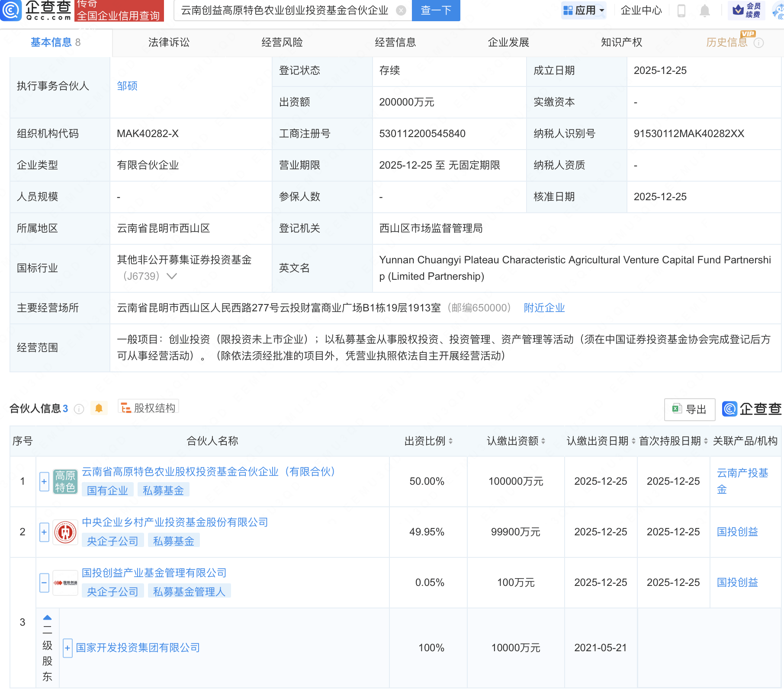
Task: Switch to the 知识产权 tab
Action: (621, 42)
